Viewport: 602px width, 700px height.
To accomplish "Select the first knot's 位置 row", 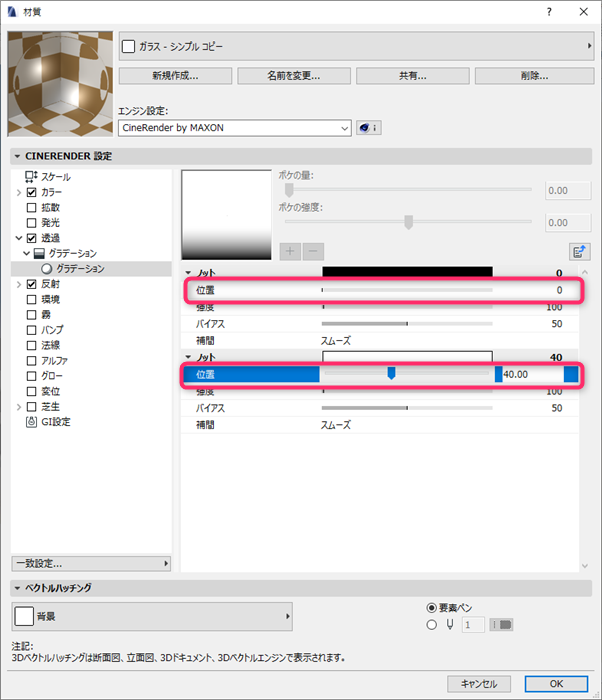I will 380,290.
